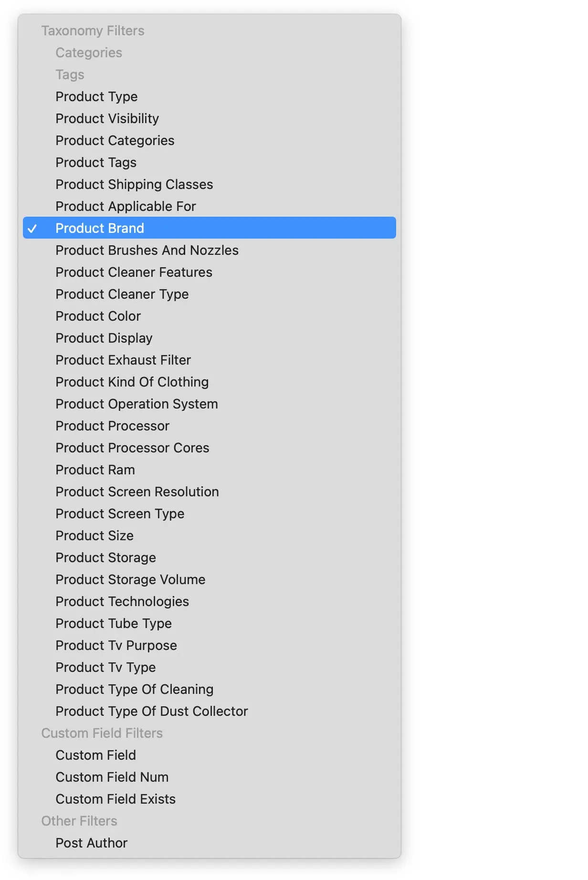Image resolution: width=588 pixels, height=880 pixels.
Task: Select Product Type filter option
Action: [x=96, y=96]
